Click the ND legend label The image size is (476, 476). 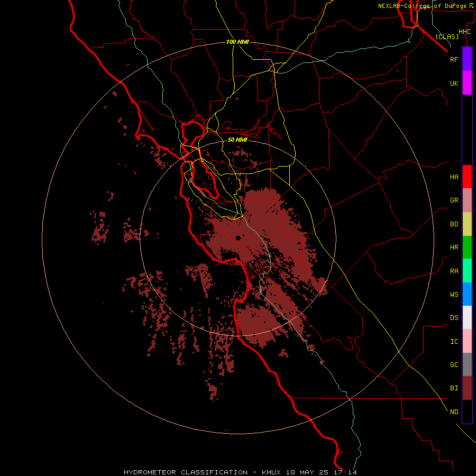(454, 412)
